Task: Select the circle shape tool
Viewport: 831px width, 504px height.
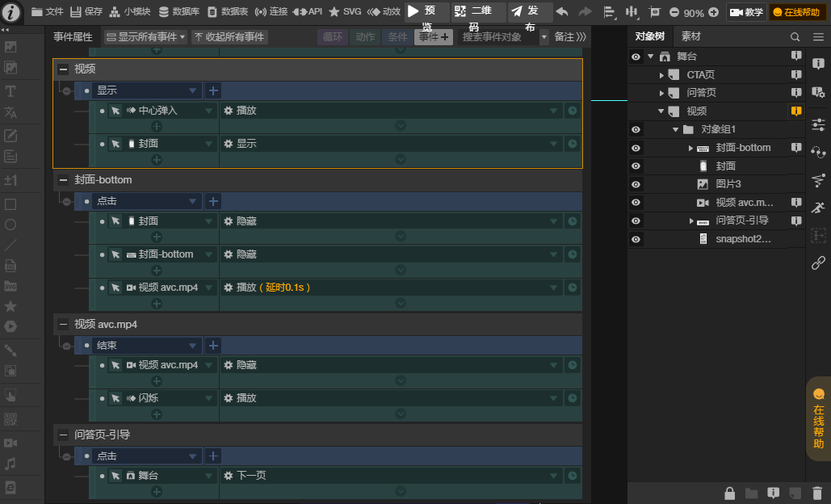Action: click(10, 225)
